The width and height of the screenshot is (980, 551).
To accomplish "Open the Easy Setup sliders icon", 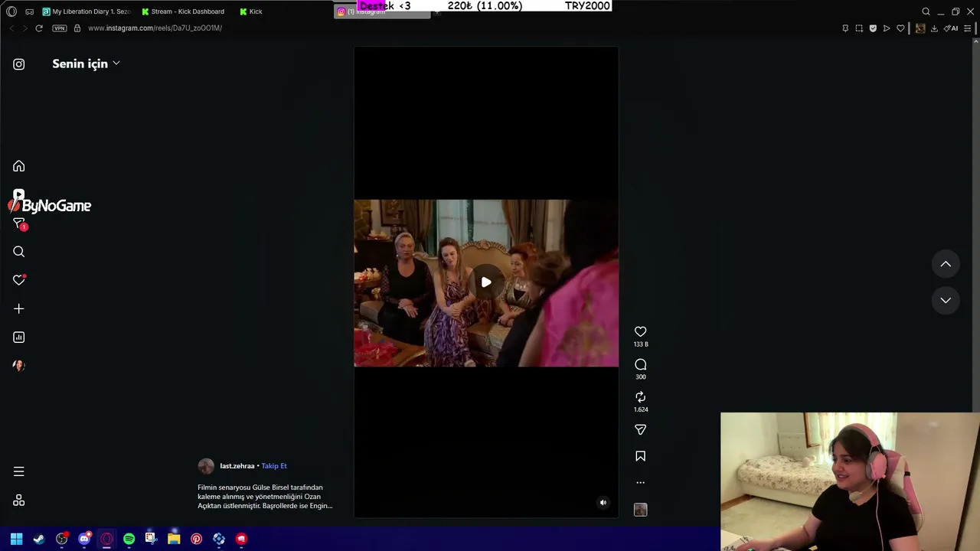I will 968,28.
